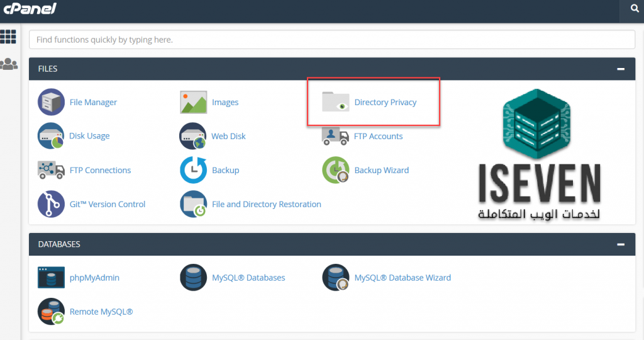Screen dimensions: 644x340
Task: Click the DATABASES section header title
Action: click(x=59, y=244)
